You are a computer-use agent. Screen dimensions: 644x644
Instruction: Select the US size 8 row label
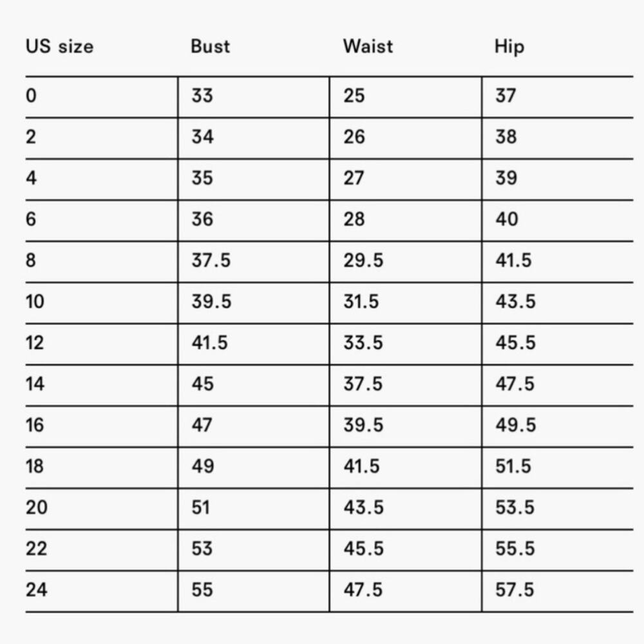(32, 261)
